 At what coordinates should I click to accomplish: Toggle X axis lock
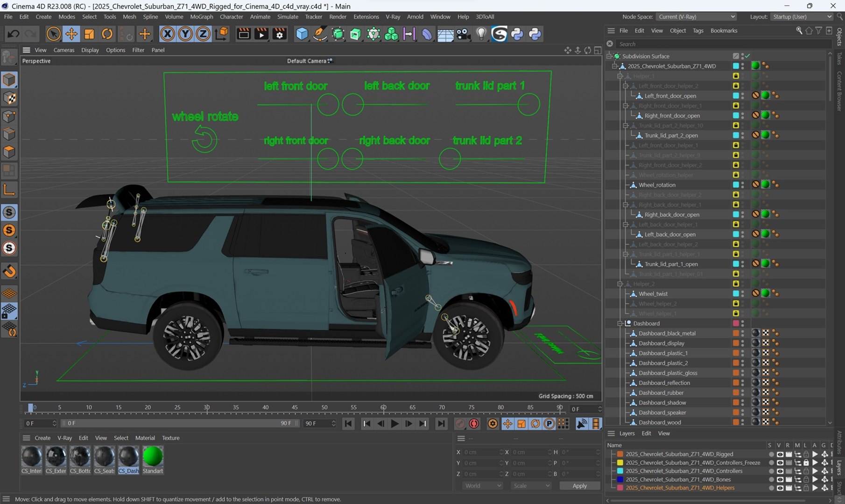click(167, 34)
